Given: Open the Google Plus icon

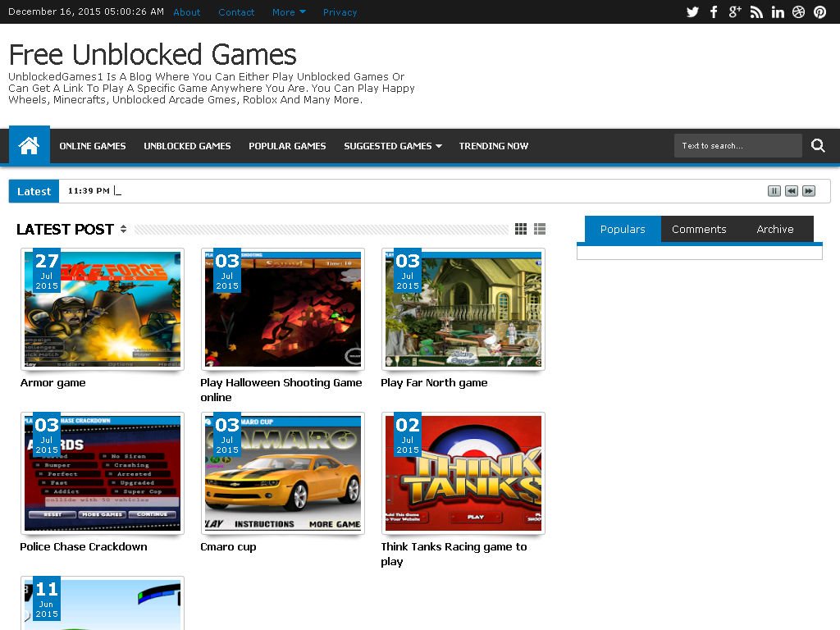Looking at the screenshot, I should (x=735, y=12).
